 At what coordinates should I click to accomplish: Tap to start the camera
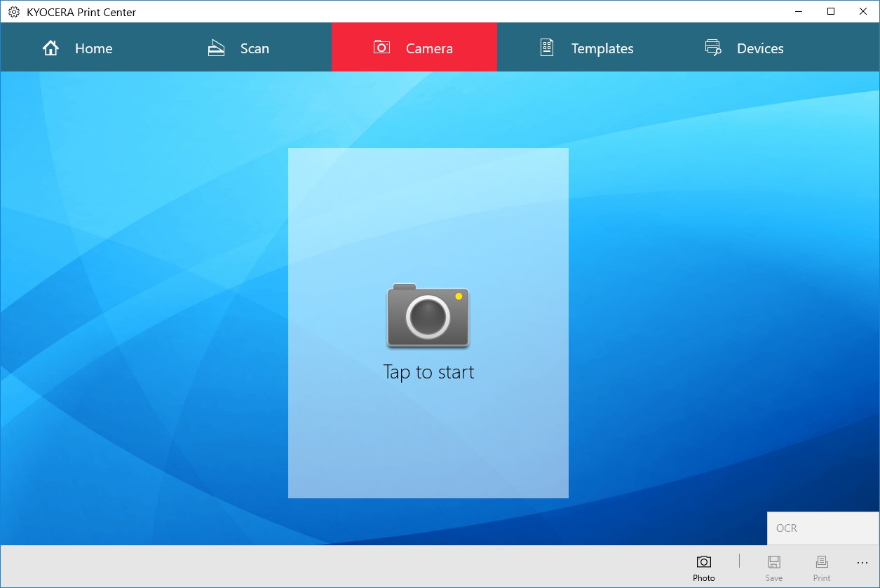click(428, 371)
